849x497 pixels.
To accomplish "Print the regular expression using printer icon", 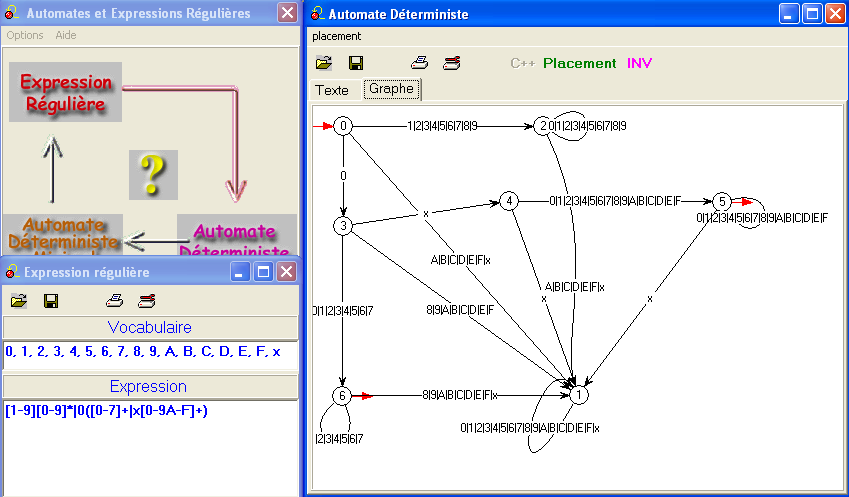I will point(115,300).
